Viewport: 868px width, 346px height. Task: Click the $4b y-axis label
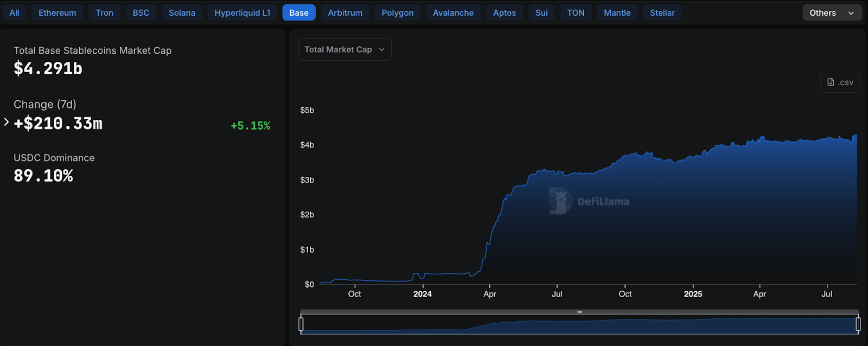click(307, 145)
